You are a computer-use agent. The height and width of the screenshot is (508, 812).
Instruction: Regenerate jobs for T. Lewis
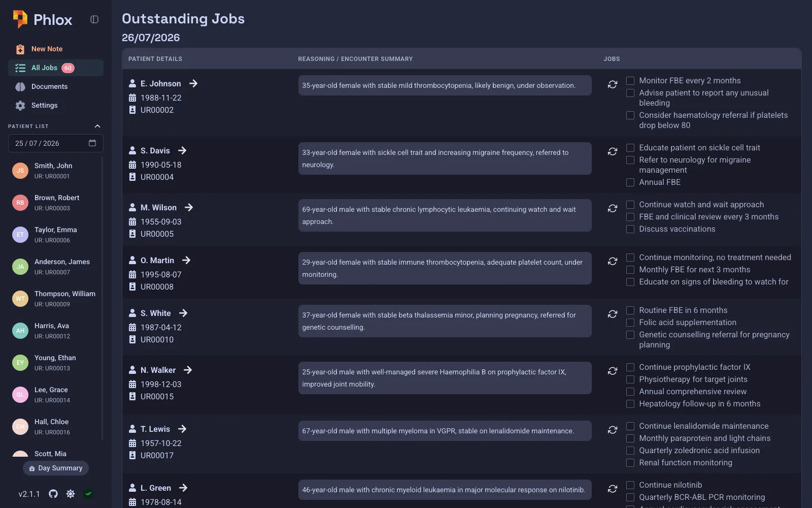click(613, 430)
